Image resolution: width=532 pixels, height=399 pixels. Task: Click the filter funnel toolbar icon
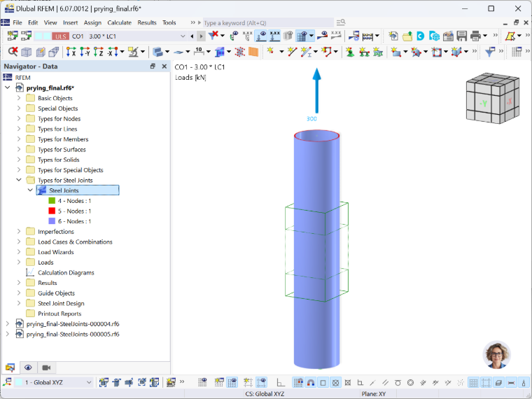click(489, 52)
